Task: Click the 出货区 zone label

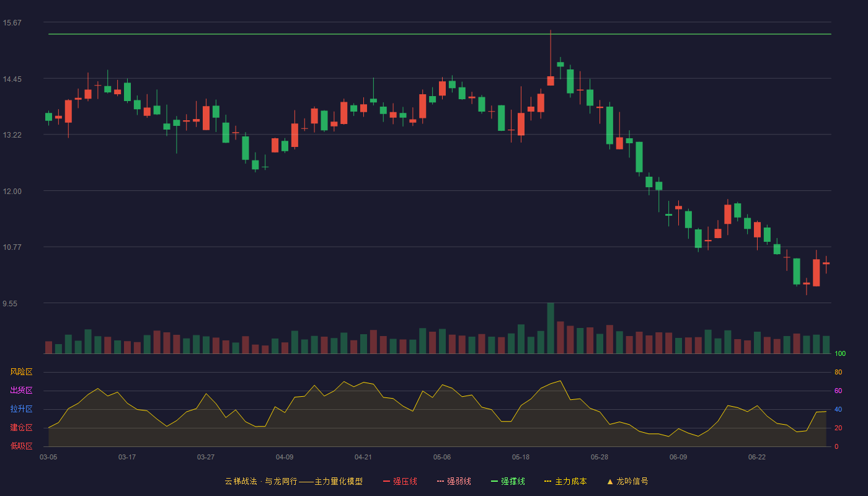Action: (21, 391)
